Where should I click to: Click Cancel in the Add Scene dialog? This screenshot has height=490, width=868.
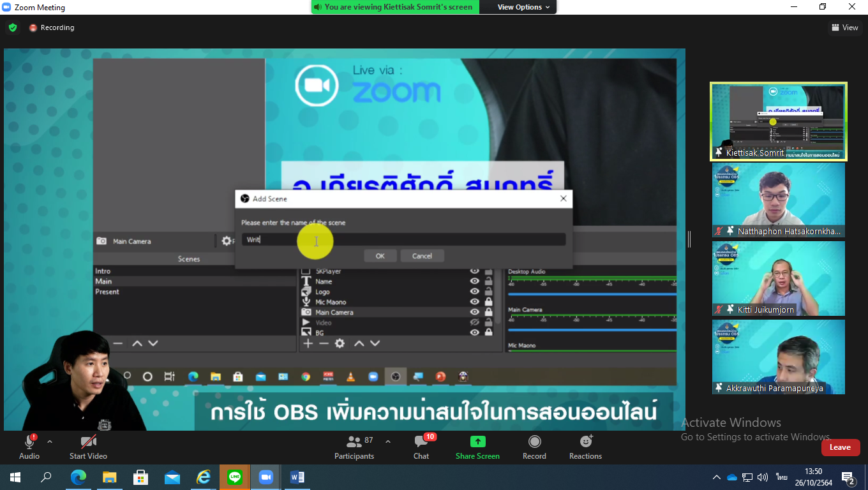[x=422, y=256]
